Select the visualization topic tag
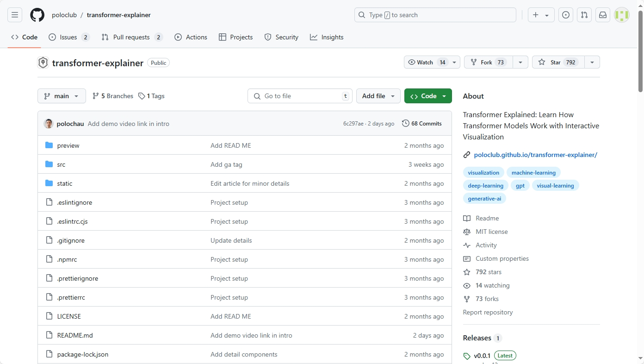The image size is (644, 364). [x=483, y=173]
